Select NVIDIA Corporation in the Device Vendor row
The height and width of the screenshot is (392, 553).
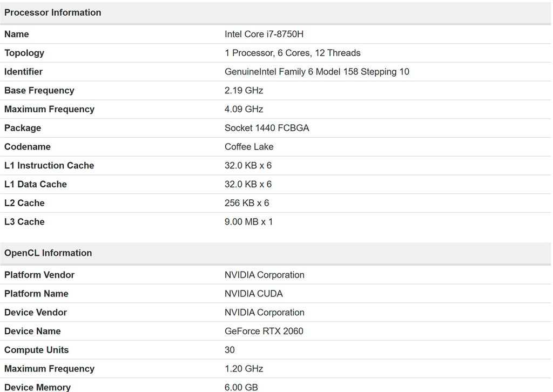click(264, 312)
